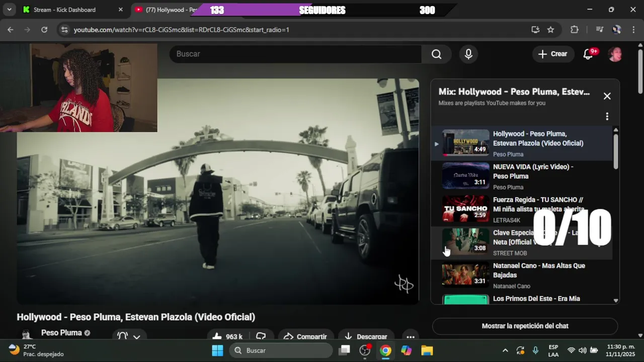This screenshot has height=362, width=644.
Task: Open the Windows Start menu
Action: click(217, 350)
